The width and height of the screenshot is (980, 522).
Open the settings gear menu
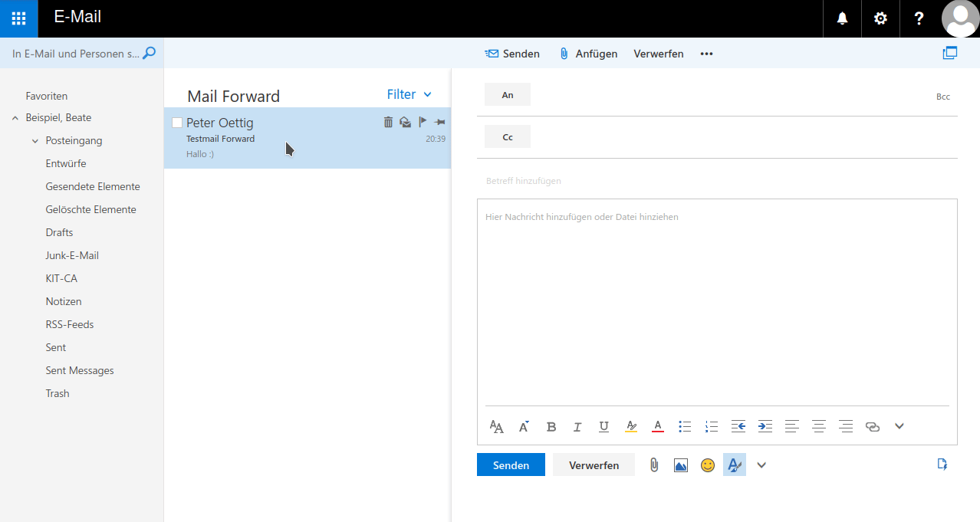pyautogui.click(x=880, y=18)
